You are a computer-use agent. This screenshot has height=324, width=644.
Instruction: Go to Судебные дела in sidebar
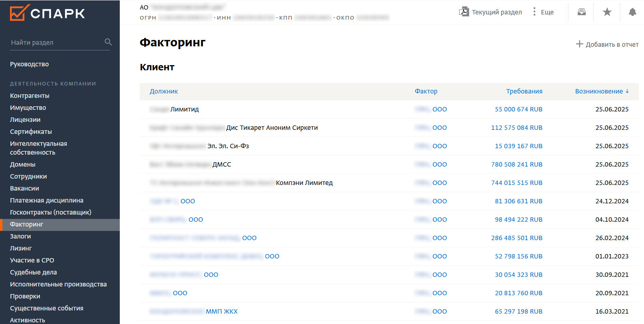pyautogui.click(x=34, y=272)
